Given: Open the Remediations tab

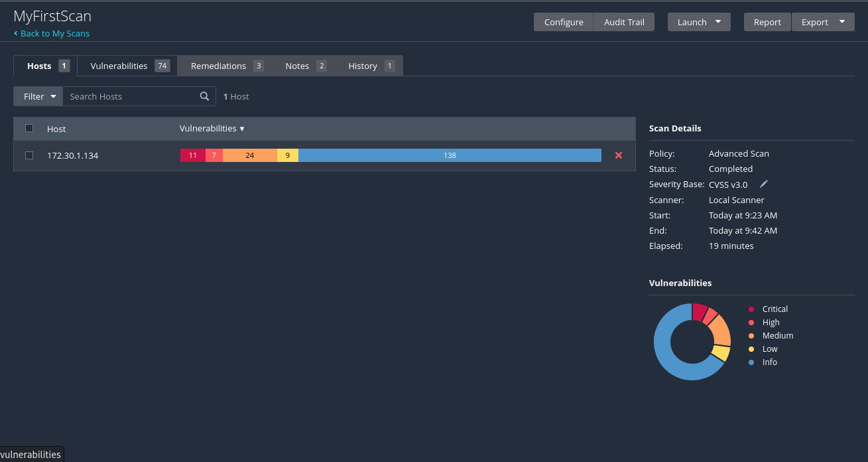Looking at the screenshot, I should (225, 66).
